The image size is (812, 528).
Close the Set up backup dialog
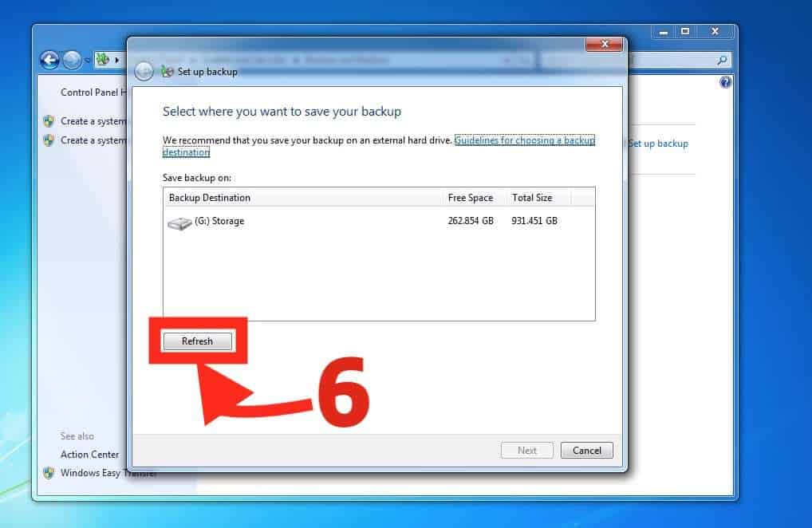pyautogui.click(x=604, y=44)
